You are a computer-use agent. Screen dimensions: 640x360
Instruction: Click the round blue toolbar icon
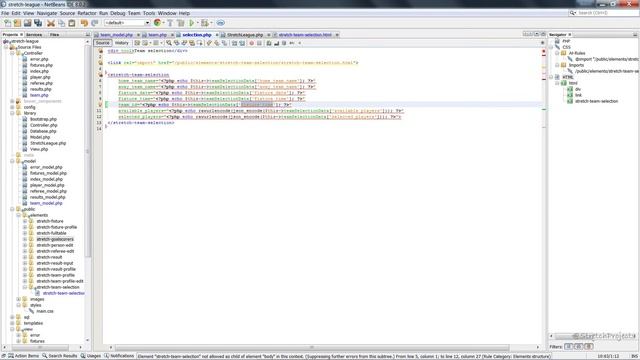(220, 23)
